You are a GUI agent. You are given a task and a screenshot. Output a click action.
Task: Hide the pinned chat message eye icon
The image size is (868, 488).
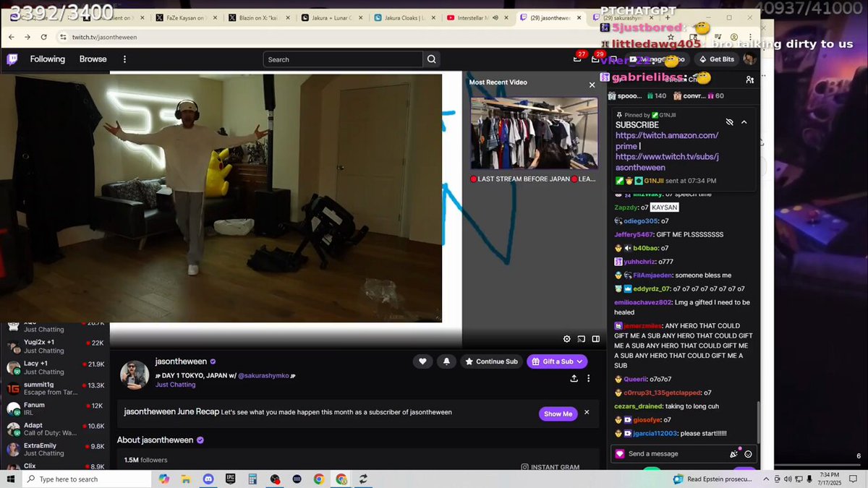click(x=729, y=122)
